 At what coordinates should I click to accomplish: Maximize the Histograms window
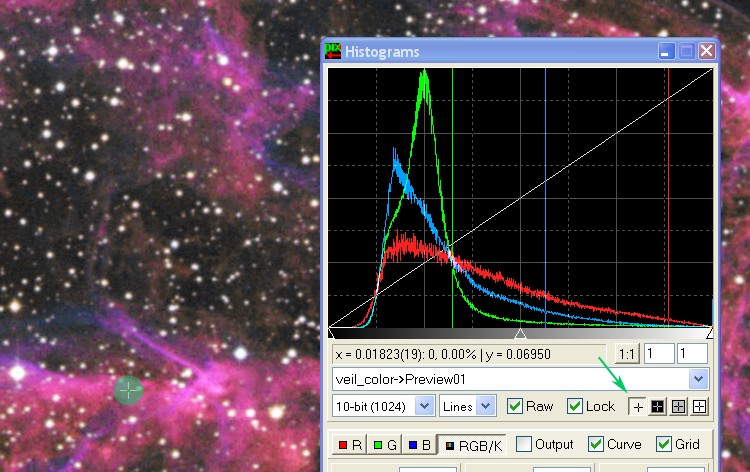pyautogui.click(x=687, y=51)
